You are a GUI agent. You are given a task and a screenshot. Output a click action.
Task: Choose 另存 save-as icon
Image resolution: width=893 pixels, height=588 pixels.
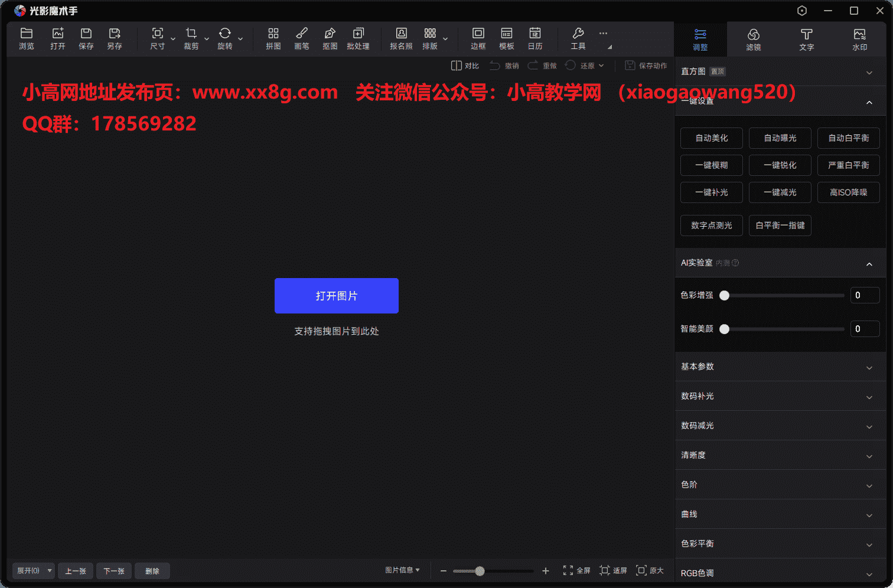point(115,38)
